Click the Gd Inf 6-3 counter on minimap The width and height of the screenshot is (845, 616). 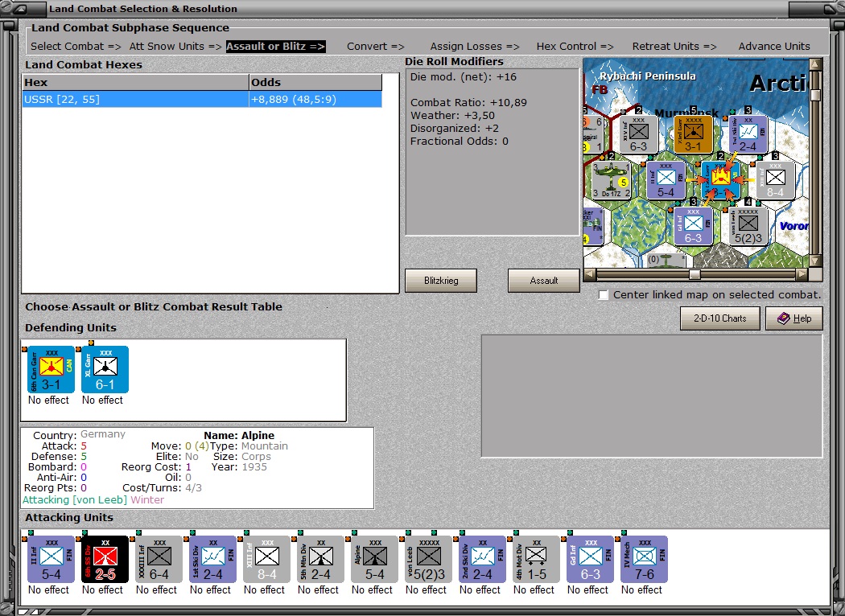(x=693, y=227)
